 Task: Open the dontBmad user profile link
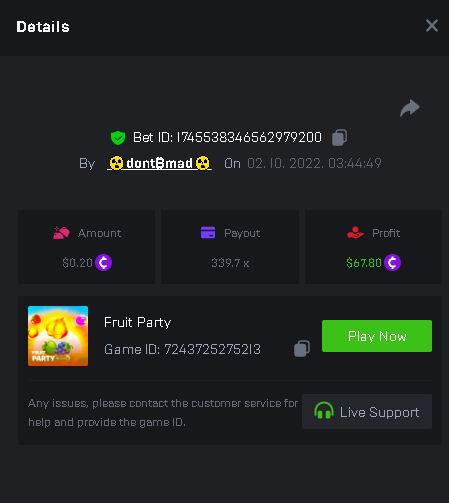159,163
